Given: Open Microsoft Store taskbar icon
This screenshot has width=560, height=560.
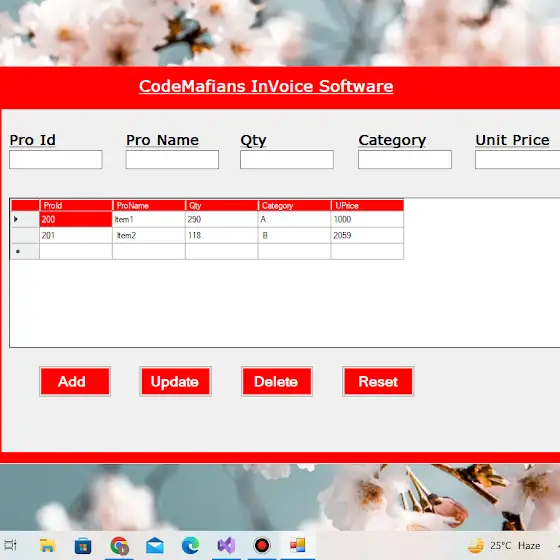Looking at the screenshot, I should 83,545.
